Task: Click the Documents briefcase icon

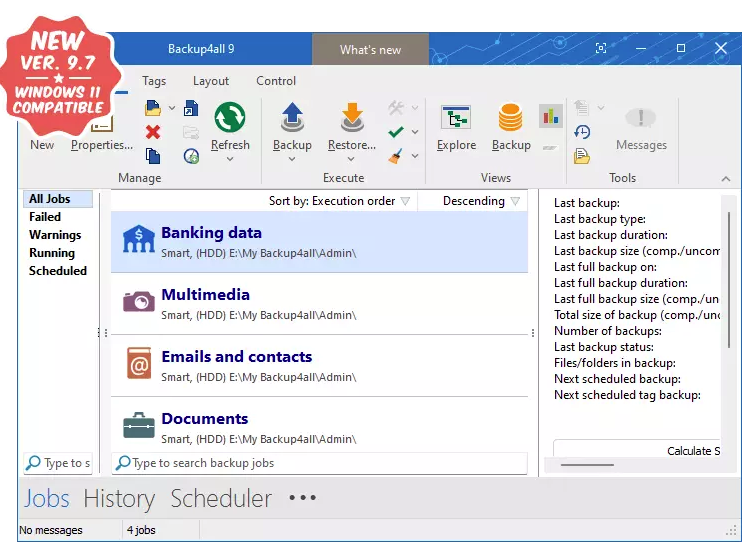Action: click(x=139, y=425)
